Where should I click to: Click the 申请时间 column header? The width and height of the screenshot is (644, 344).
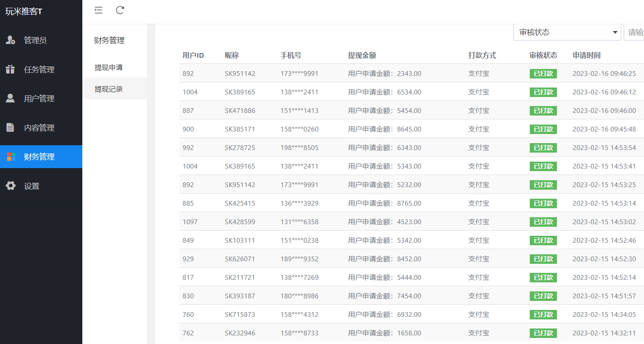tap(586, 55)
